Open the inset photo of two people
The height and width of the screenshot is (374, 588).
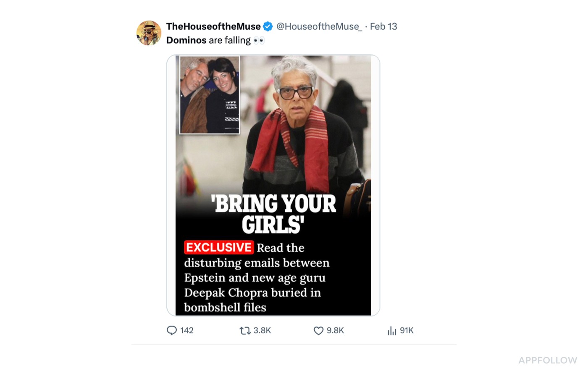click(x=210, y=95)
